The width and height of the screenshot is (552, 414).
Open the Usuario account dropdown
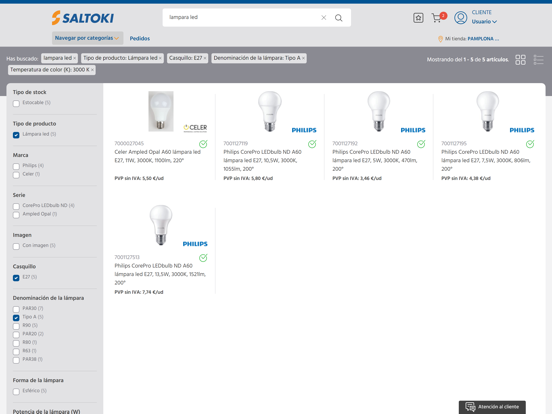click(x=484, y=22)
